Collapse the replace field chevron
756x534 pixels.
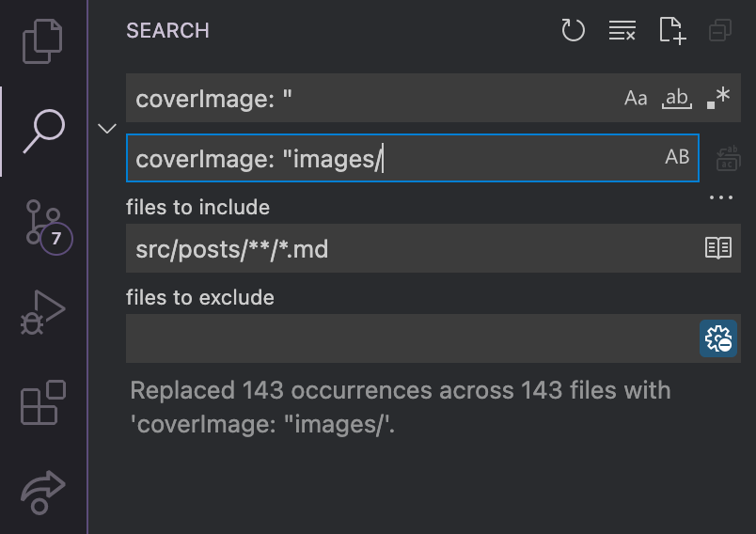tap(107, 128)
